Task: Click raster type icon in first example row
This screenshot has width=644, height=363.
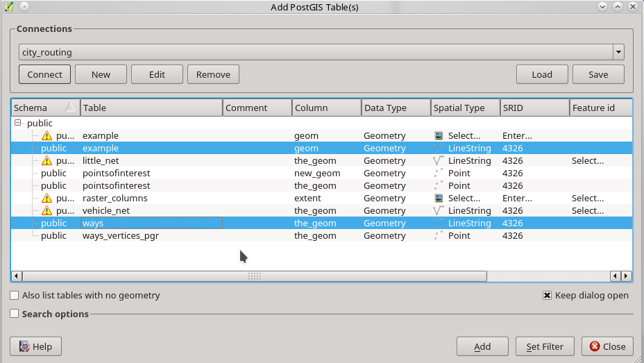Action: tap(439, 135)
